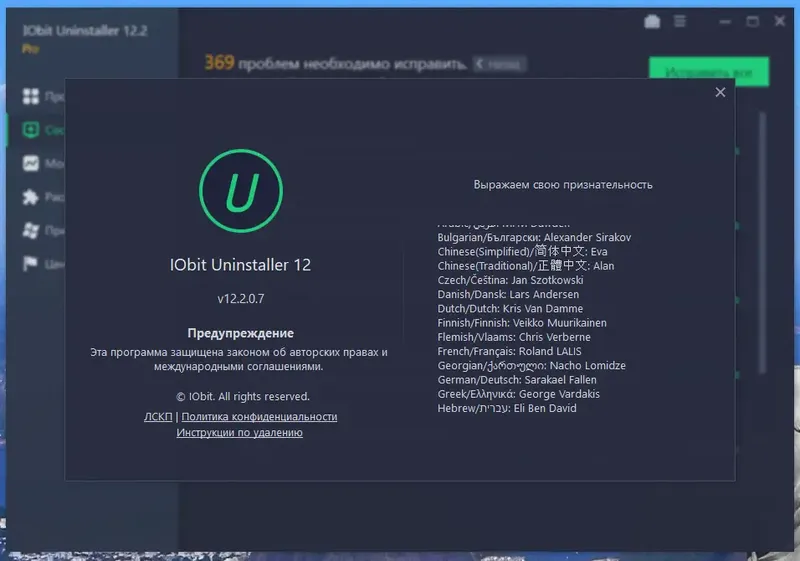Select Georgian translator Nacho Lomidze row
800x561 pixels.
[x=531, y=366]
